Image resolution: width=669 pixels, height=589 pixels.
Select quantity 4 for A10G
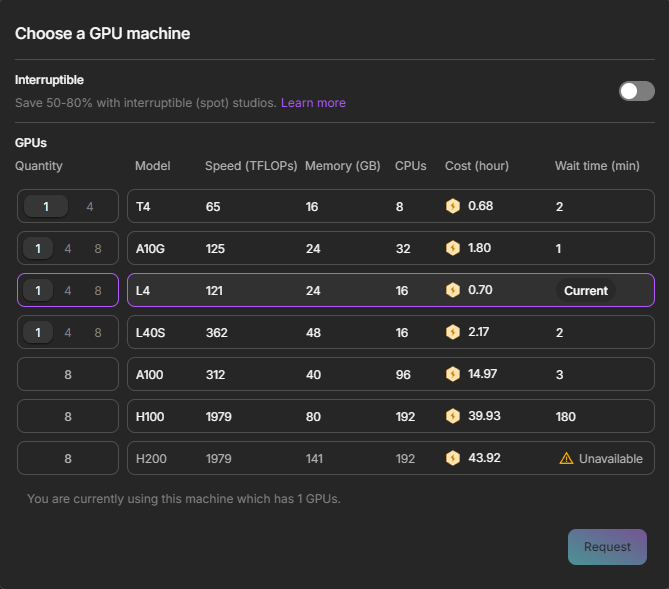(68, 248)
